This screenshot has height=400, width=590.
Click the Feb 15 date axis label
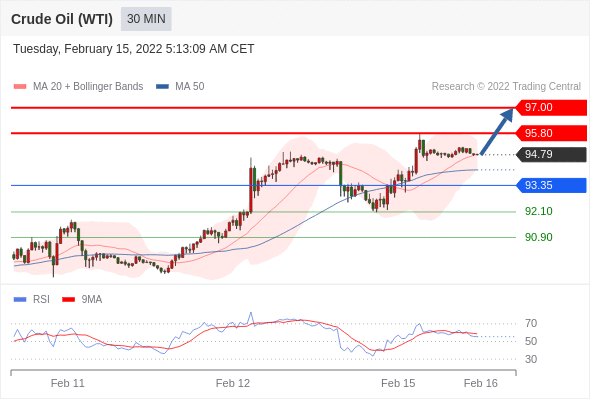click(398, 383)
